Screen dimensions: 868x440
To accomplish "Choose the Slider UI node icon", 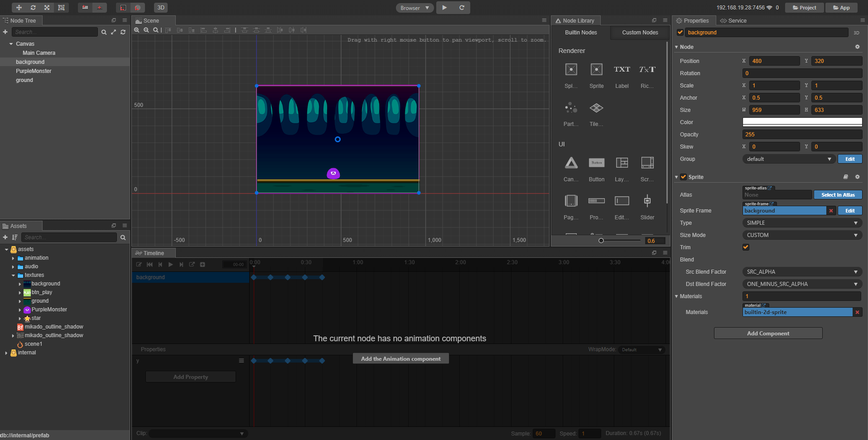I will (x=647, y=201).
